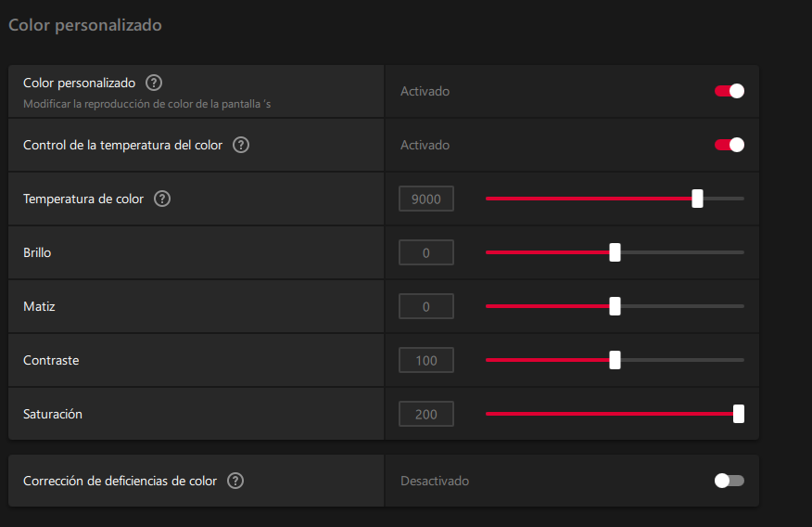
Task: Click the Saturación slider handle
Action: (x=739, y=414)
